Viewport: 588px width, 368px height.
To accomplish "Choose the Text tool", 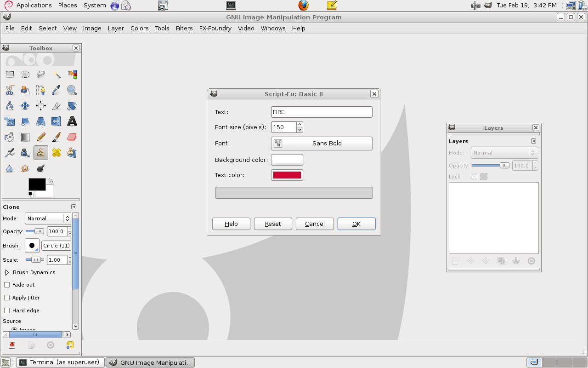I will 72,121.
